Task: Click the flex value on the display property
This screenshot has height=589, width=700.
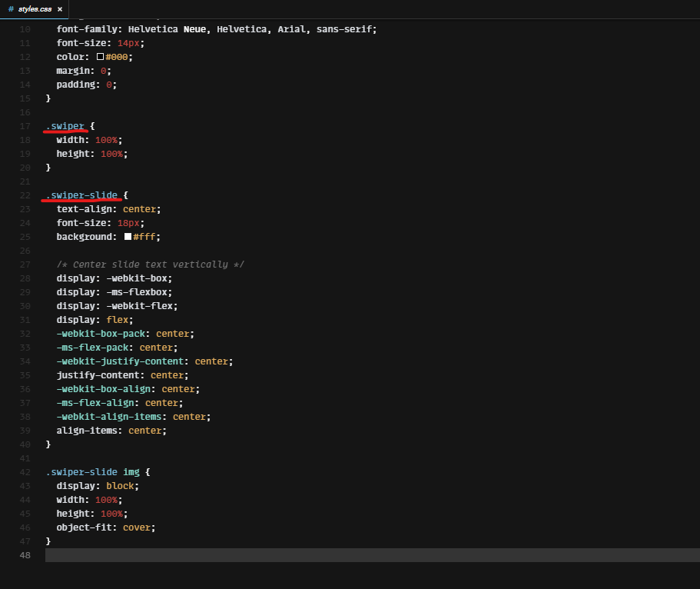Action: (118, 319)
